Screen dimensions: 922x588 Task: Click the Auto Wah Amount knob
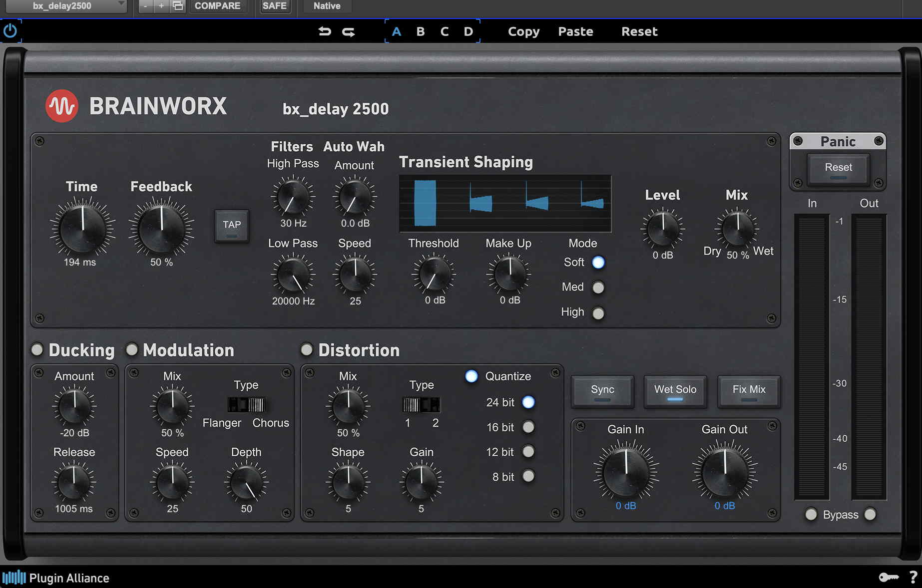pos(355,197)
